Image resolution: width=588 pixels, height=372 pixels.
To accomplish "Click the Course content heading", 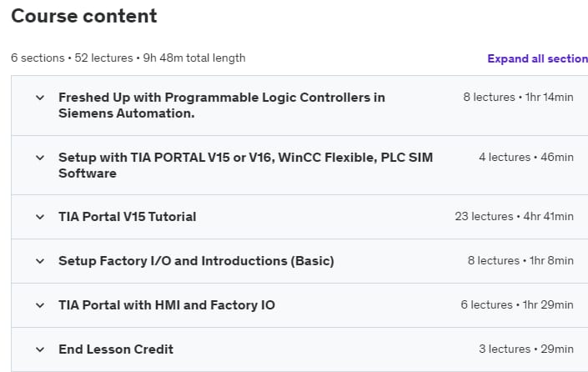I will pyautogui.click(x=83, y=16).
